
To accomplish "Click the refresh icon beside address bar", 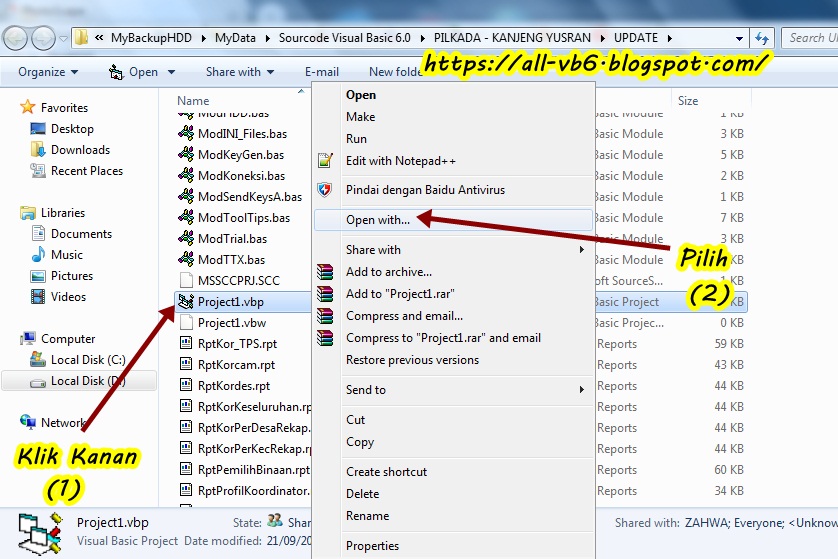I will [762, 38].
